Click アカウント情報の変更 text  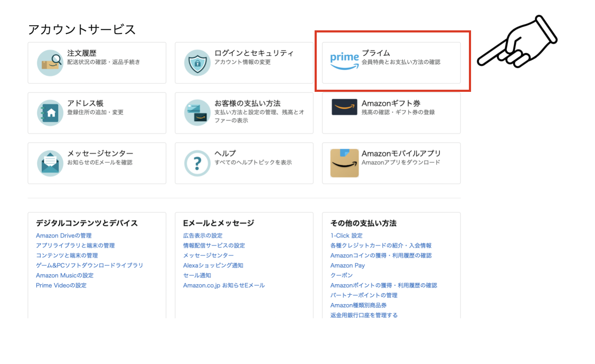[x=242, y=62]
